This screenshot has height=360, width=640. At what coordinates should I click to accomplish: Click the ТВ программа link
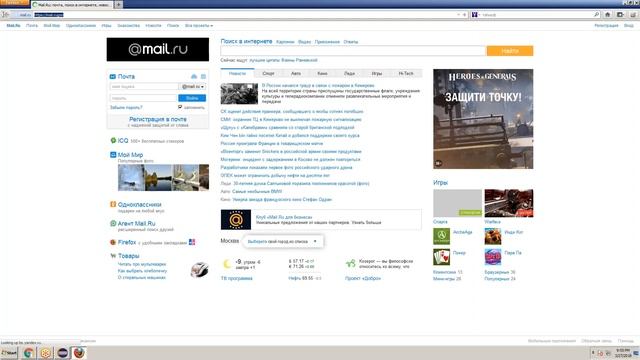[237, 278]
